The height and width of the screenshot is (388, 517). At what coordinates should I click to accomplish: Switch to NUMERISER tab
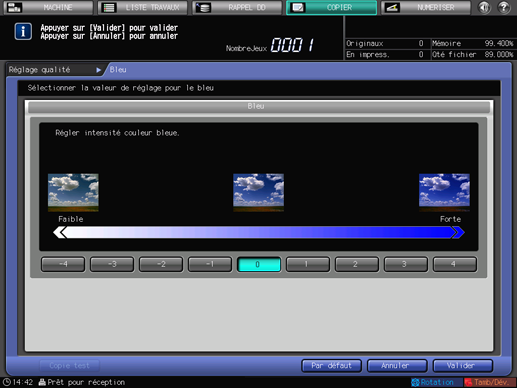pos(426,7)
